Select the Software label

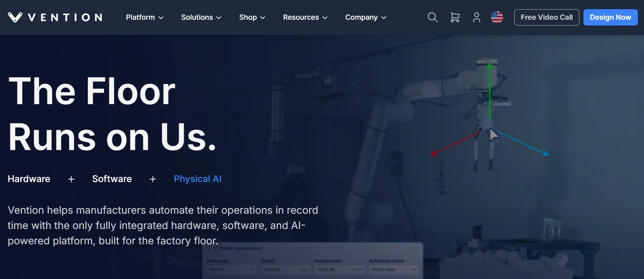tap(112, 179)
